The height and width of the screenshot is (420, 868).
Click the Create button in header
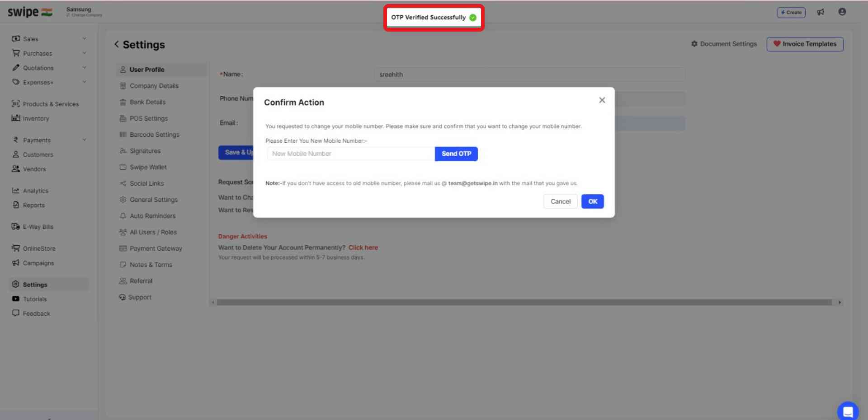pyautogui.click(x=791, y=12)
